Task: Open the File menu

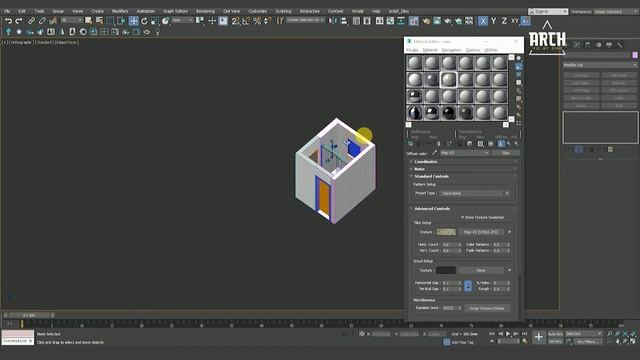Action: point(7,11)
